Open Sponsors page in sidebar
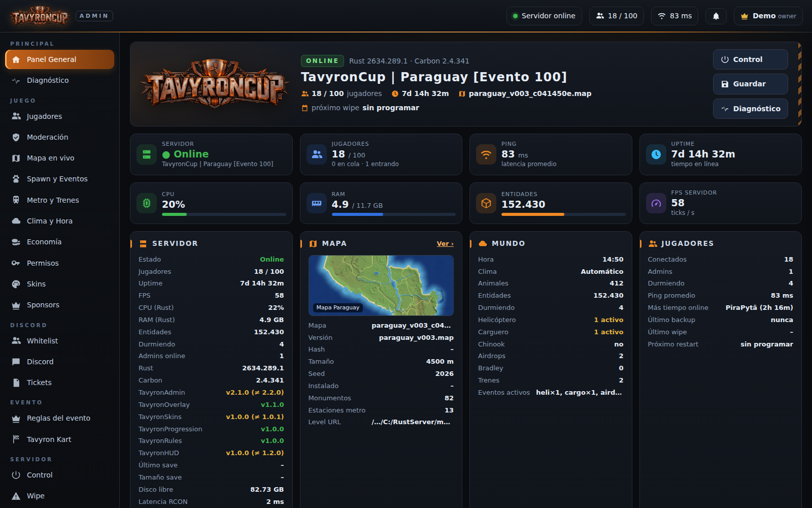 (60, 305)
